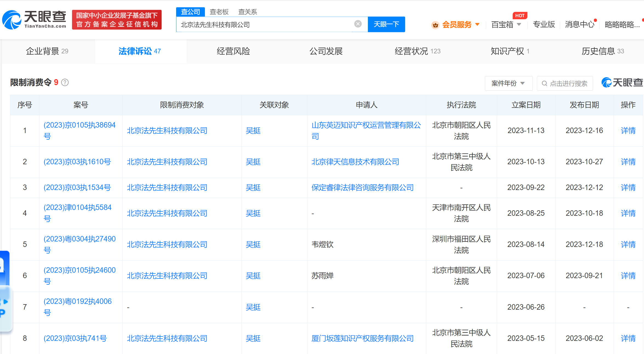
Task: Switch to 经营状况 tab
Action: coord(417,51)
